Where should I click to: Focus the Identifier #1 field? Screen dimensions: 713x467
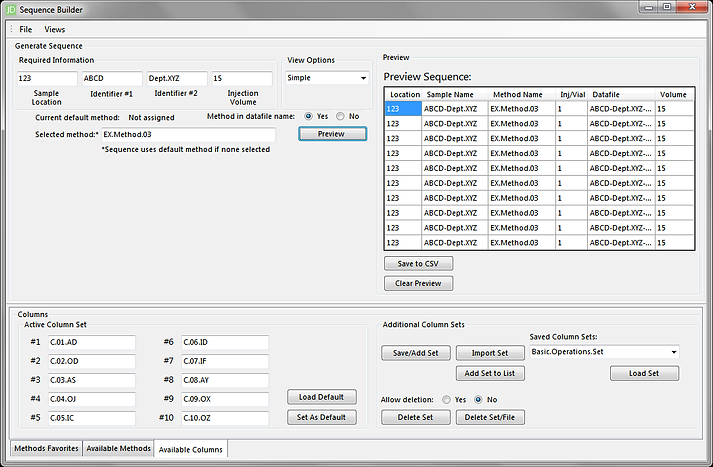point(112,78)
